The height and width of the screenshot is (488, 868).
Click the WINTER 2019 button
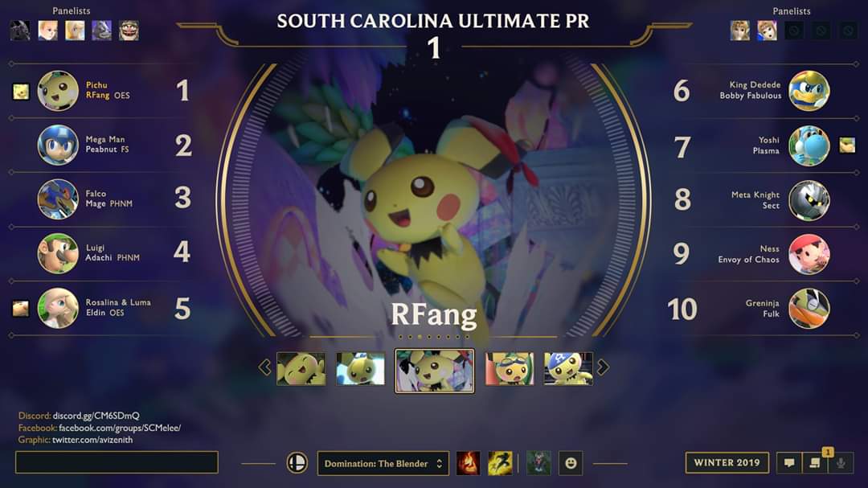click(x=727, y=462)
